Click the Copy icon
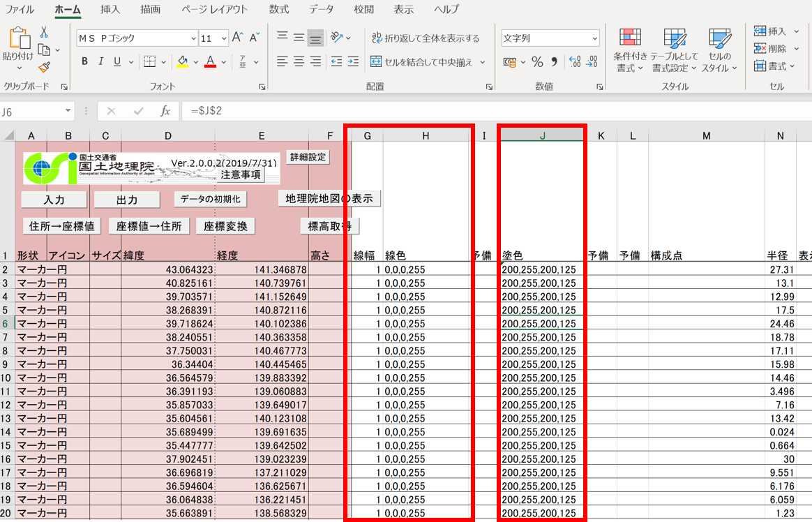The width and height of the screenshot is (812, 522). click(44, 50)
